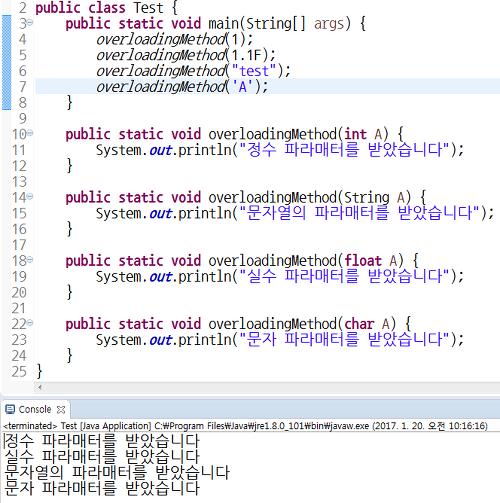Click the String type on line 14

[x=366, y=198]
